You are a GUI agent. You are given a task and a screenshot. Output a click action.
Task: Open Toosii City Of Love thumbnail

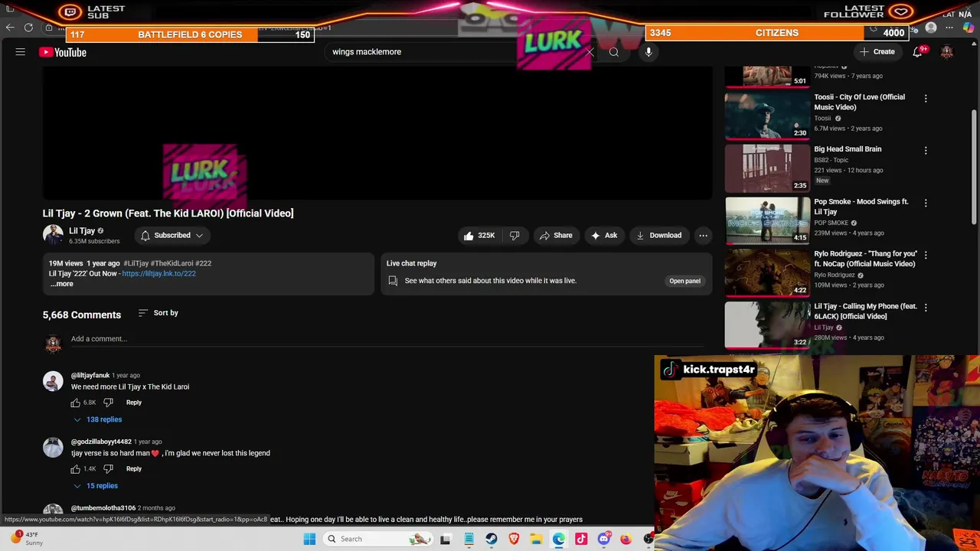pos(767,116)
